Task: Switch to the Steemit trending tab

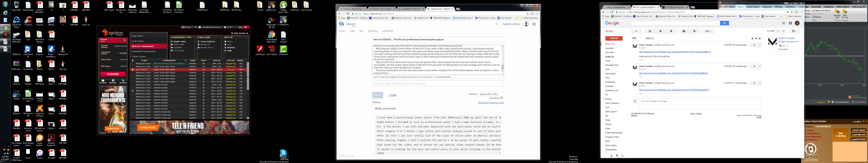Action: pos(373,31)
